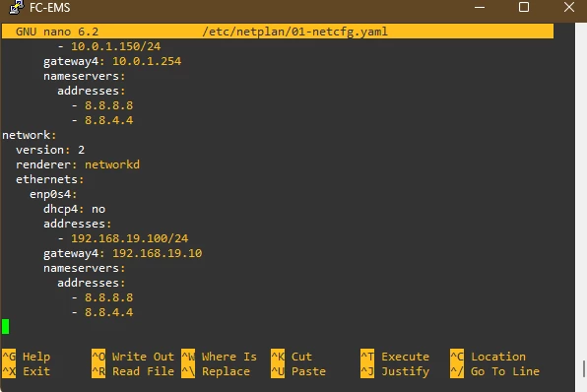Click the ^K Cut shortcut
The height and width of the screenshot is (392, 587).
(292, 357)
